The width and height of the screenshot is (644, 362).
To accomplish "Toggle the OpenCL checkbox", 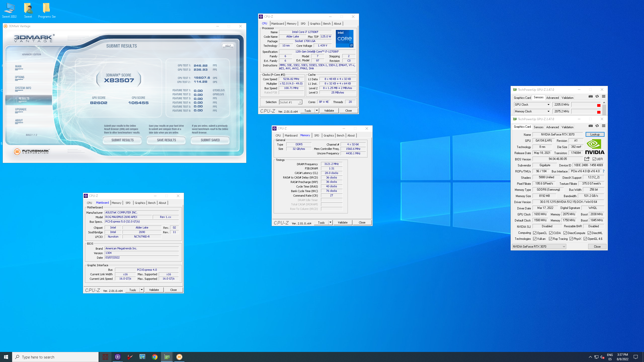I will [x=535, y=233].
